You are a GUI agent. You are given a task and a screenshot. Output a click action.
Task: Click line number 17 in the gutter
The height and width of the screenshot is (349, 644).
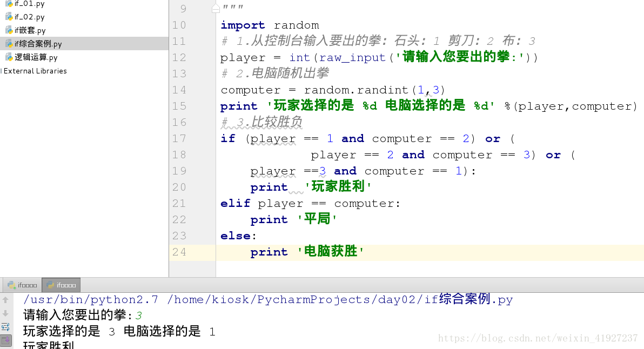[179, 138]
